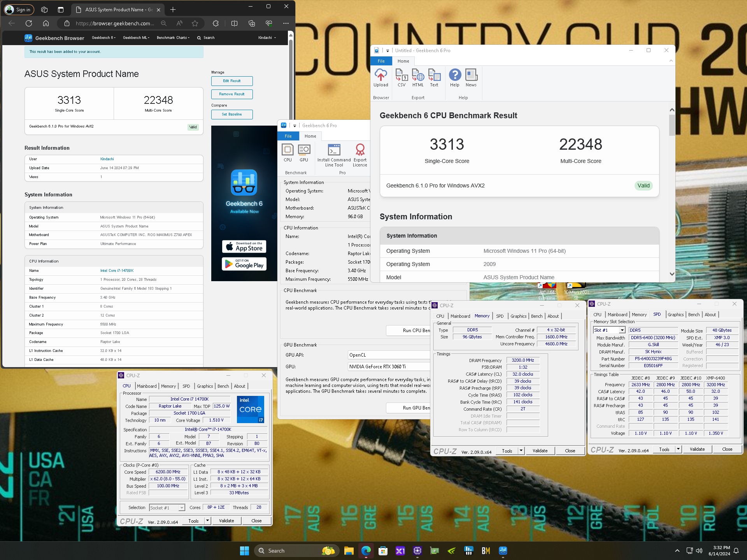Click Geekbench icon in taskbar
The width and height of the screenshot is (747, 560).
[503, 551]
